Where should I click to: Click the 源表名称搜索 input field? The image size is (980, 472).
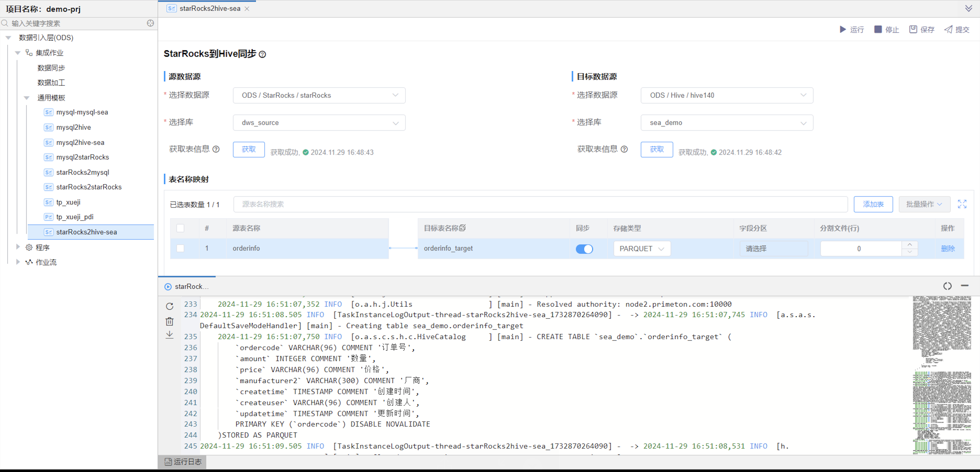click(540, 204)
